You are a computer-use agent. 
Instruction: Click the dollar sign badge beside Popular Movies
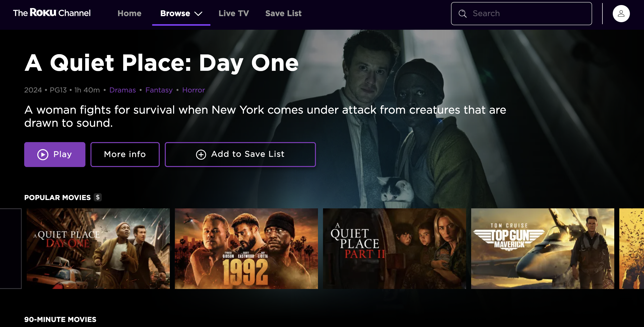[98, 197]
